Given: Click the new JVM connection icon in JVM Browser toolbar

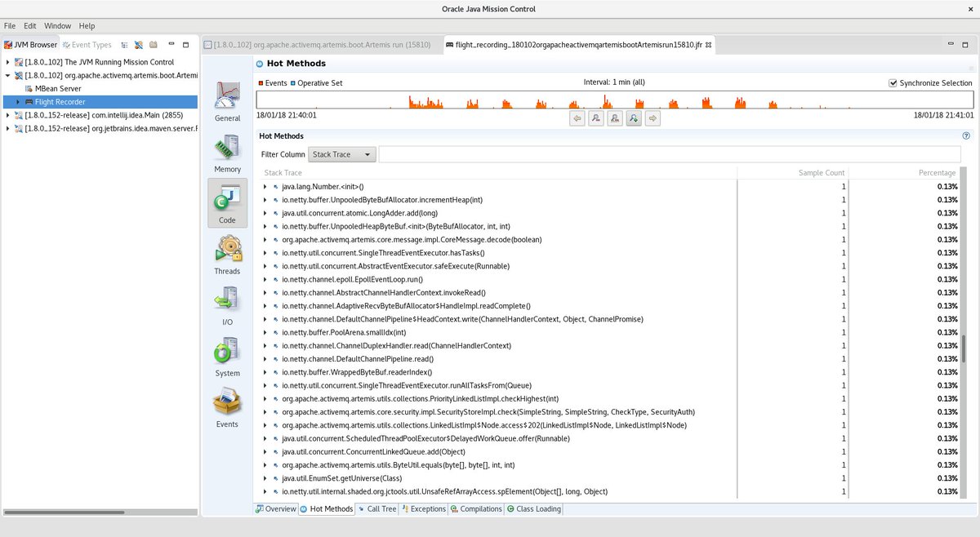Looking at the screenshot, I should (138, 45).
